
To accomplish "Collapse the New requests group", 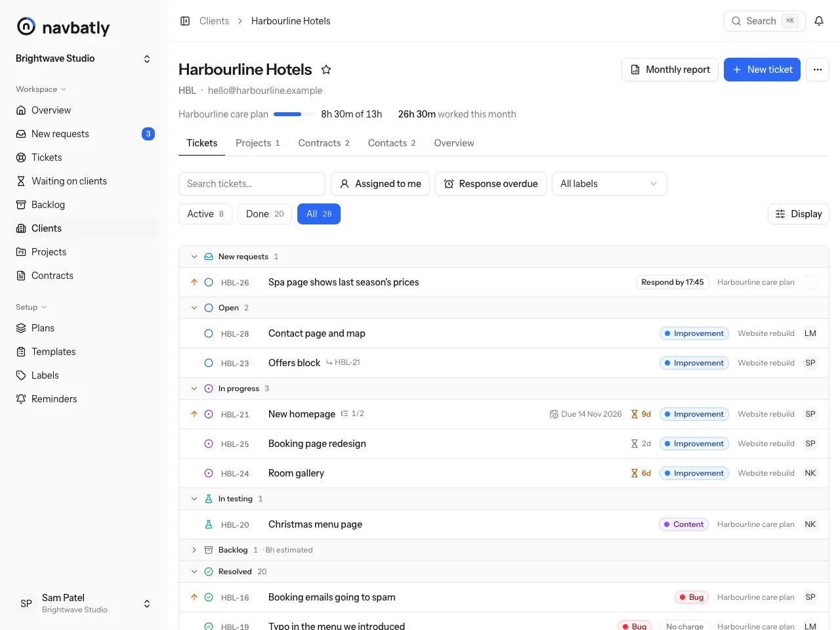I will [x=194, y=257].
